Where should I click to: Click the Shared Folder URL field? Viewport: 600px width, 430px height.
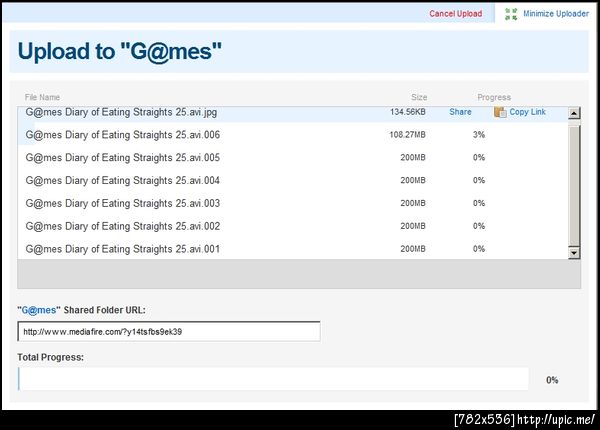tap(169, 332)
